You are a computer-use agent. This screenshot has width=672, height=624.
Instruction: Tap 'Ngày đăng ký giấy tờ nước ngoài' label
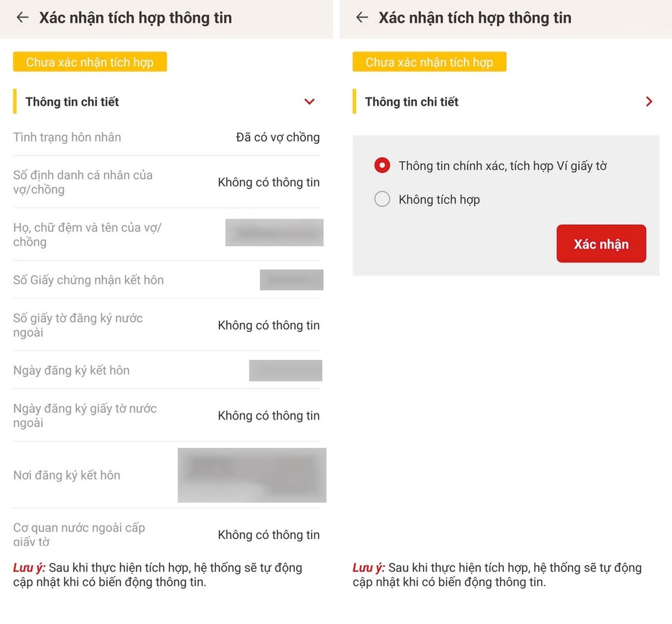pyautogui.click(x=85, y=416)
